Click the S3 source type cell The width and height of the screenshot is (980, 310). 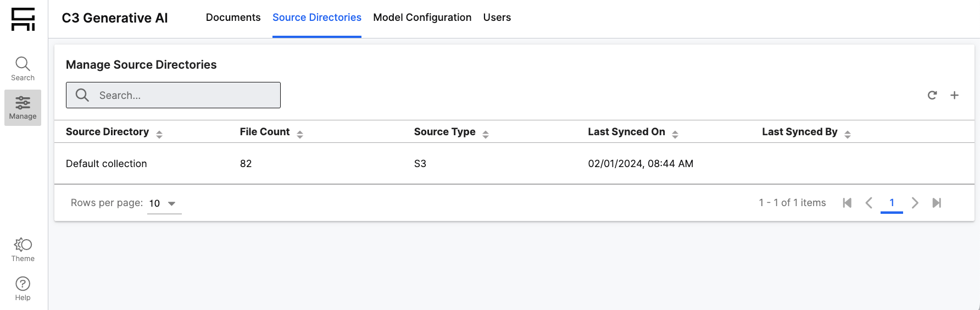420,164
